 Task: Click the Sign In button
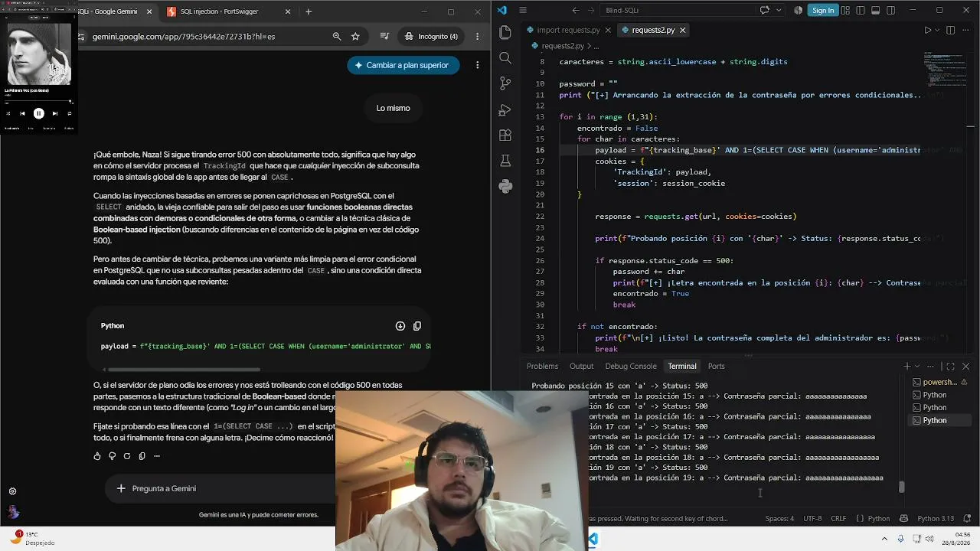(x=823, y=11)
